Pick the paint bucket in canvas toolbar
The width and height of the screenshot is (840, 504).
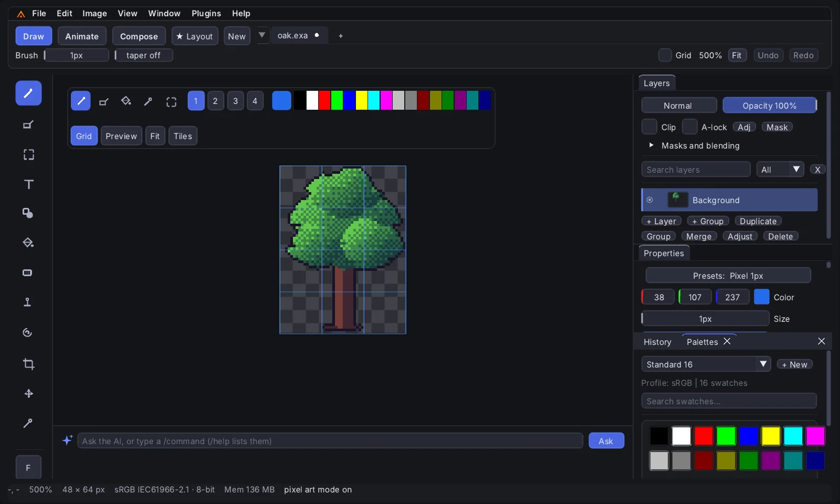(126, 101)
